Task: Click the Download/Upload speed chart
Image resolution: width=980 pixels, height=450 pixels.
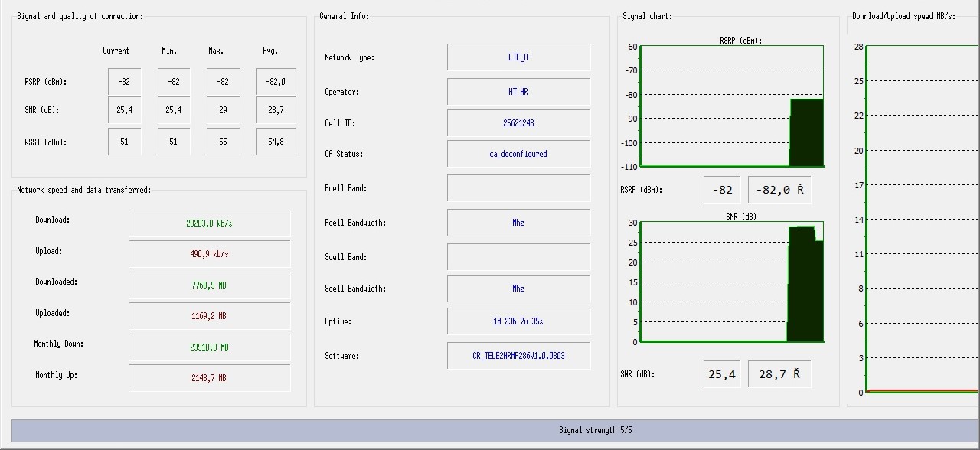Action: click(x=923, y=218)
